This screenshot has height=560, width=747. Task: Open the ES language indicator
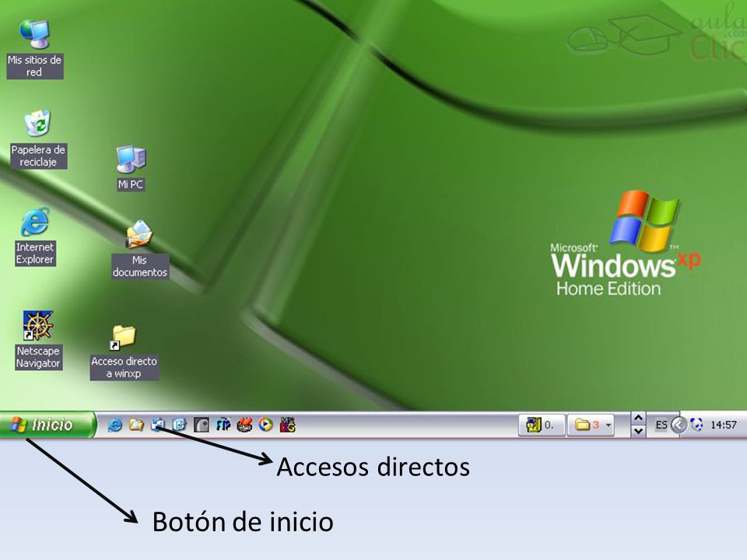tap(661, 425)
